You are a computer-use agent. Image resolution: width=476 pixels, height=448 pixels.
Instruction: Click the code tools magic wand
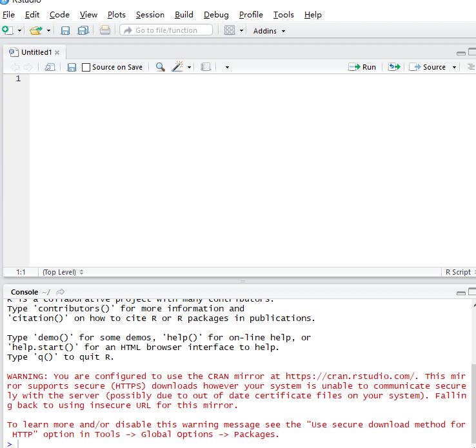(x=177, y=66)
